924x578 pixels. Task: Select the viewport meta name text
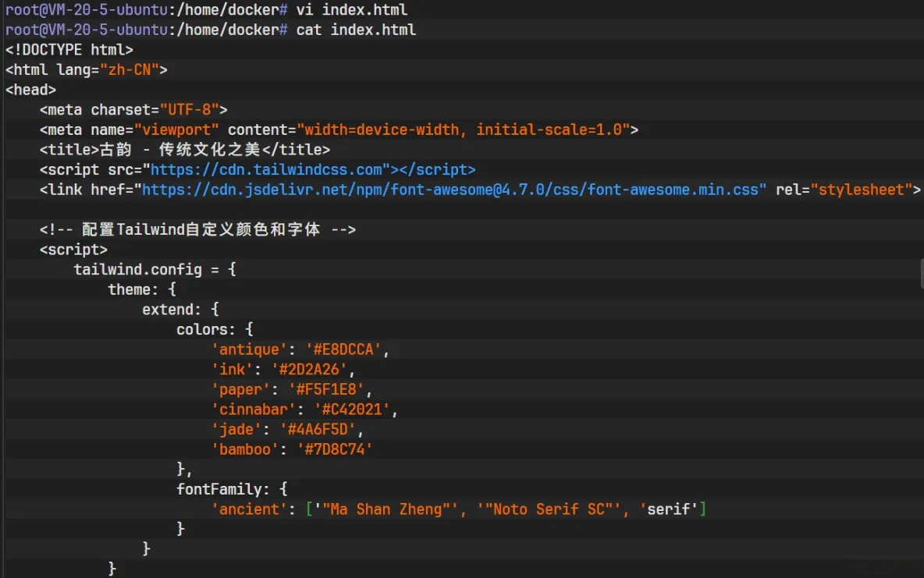[176, 129]
